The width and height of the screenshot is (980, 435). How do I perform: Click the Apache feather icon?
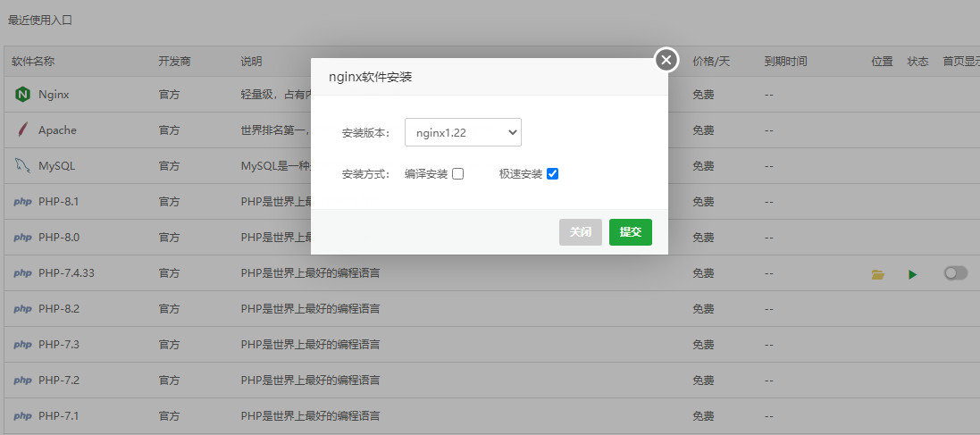(22, 130)
